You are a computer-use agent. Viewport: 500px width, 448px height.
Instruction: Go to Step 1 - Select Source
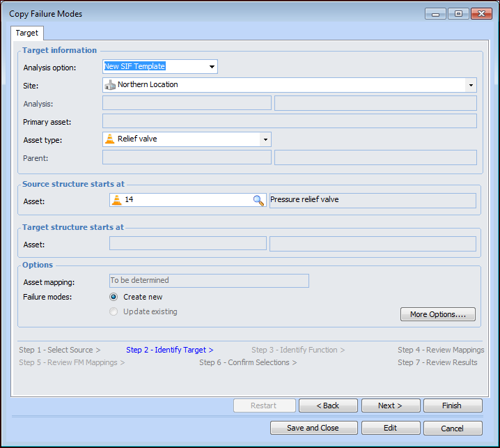[59, 350]
